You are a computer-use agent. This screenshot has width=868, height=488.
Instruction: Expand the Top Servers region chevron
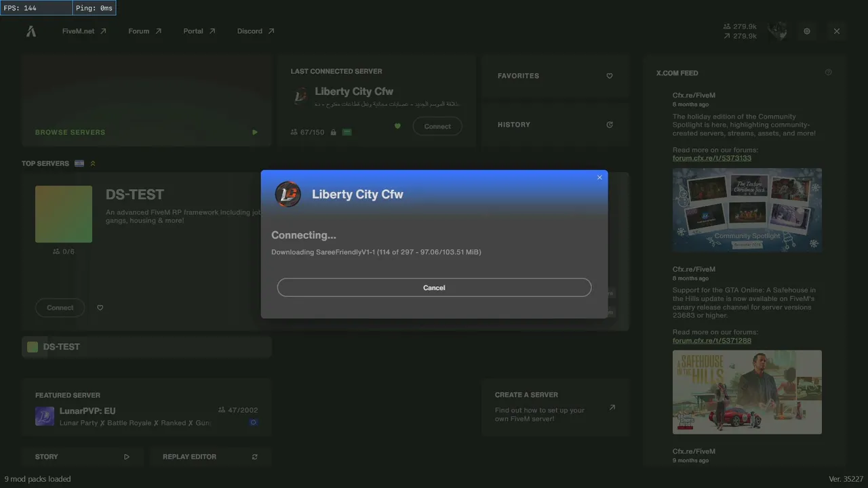pos(93,163)
